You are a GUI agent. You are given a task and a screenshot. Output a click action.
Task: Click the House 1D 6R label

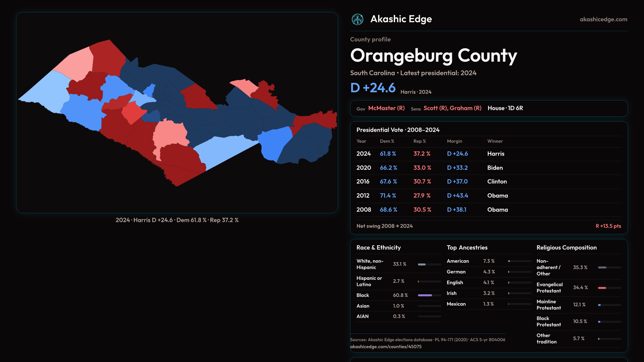505,108
